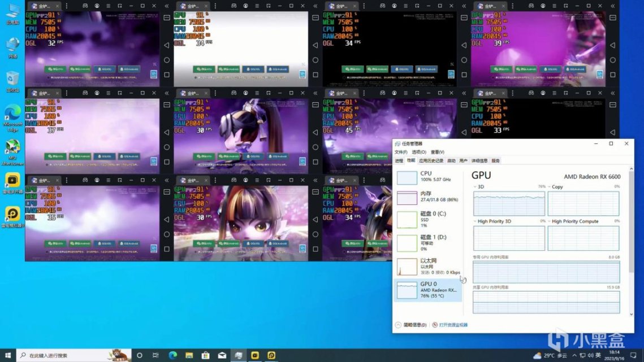Tap back triangle in the 35 FPS emulator
Image resolution: width=644 pixels, height=362 pixels.
[167, 219]
